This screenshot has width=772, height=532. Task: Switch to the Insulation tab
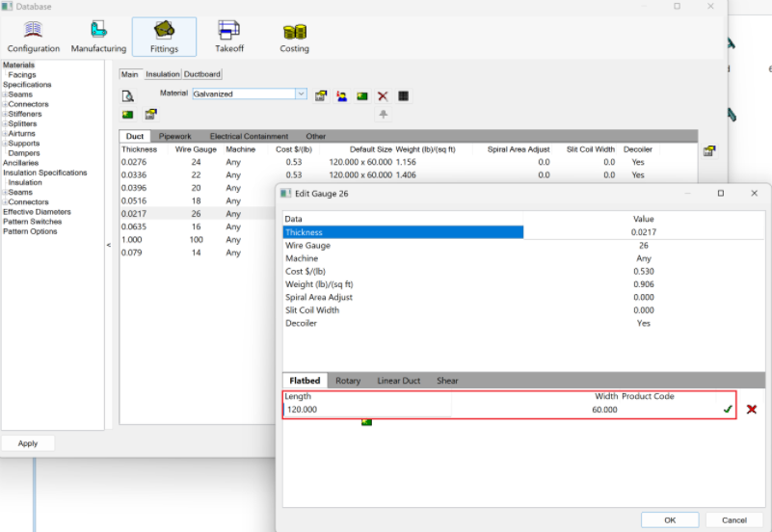click(x=163, y=74)
